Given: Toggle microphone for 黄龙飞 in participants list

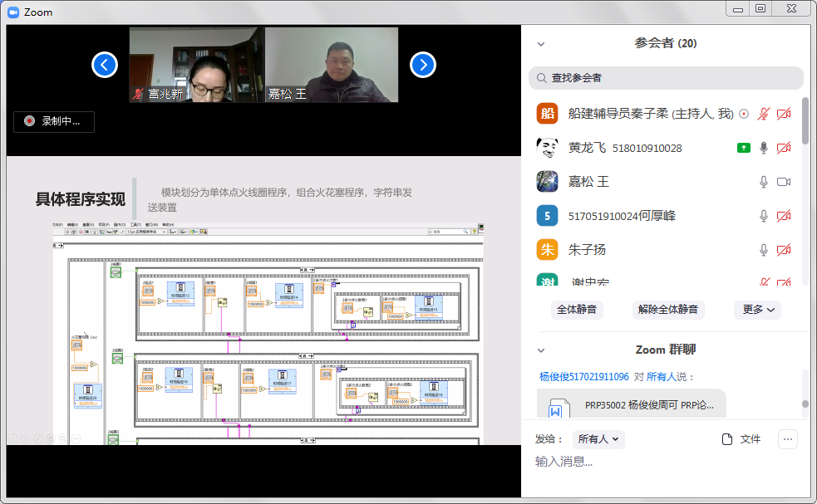Looking at the screenshot, I should point(764,148).
